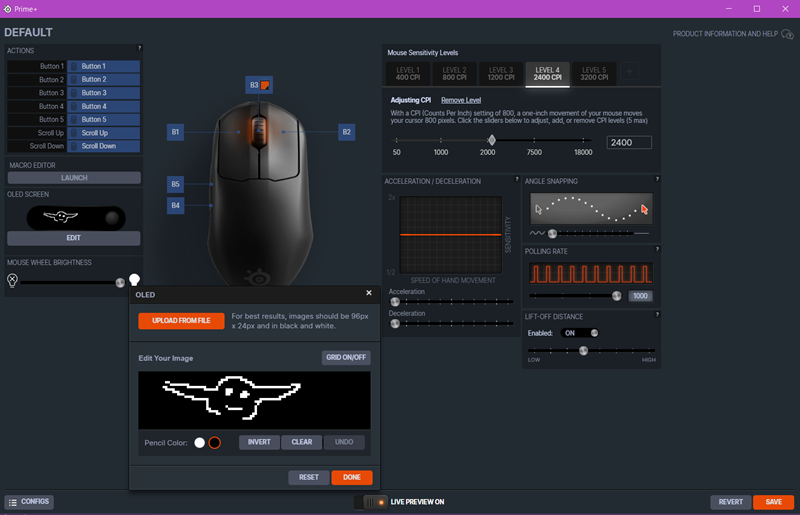Click the bright lightbulb brightness icon
Image resolution: width=800 pixels, height=515 pixels.
[x=134, y=281]
